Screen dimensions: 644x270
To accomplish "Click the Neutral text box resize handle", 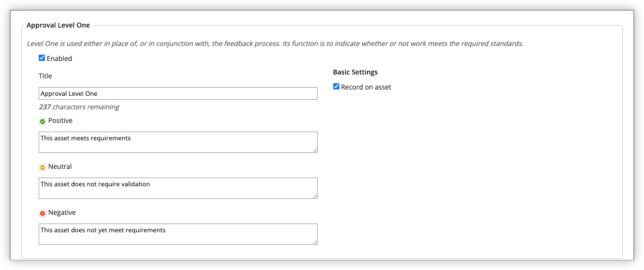I will (x=315, y=196).
